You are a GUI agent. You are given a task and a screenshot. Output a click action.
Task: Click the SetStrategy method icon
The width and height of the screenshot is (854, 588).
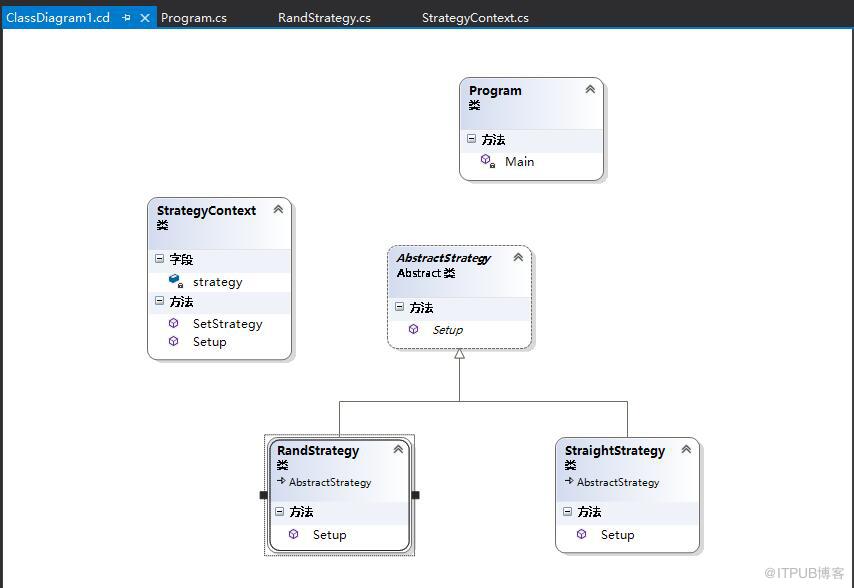[174, 323]
